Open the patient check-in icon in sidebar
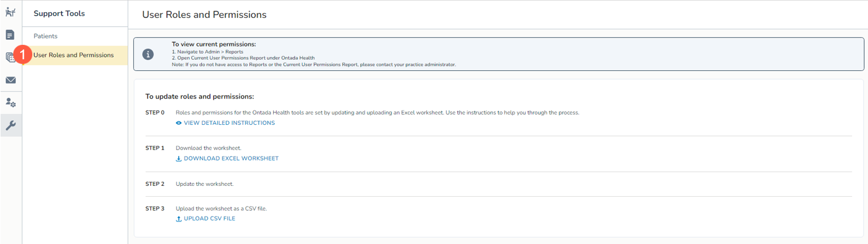Image resolution: width=868 pixels, height=244 pixels. point(10,13)
